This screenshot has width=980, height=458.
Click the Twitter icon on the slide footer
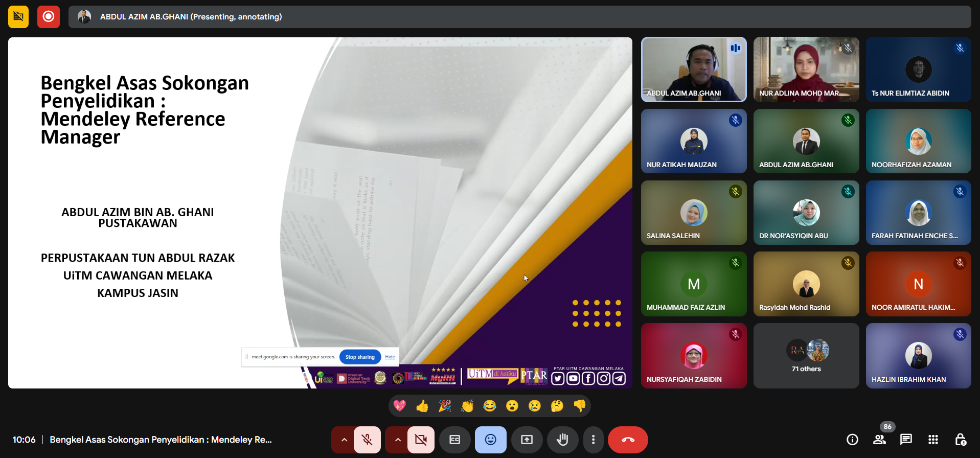pos(558,378)
